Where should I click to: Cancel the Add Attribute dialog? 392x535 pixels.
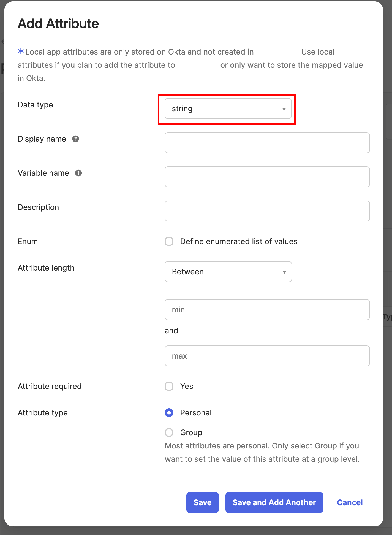[x=350, y=502]
